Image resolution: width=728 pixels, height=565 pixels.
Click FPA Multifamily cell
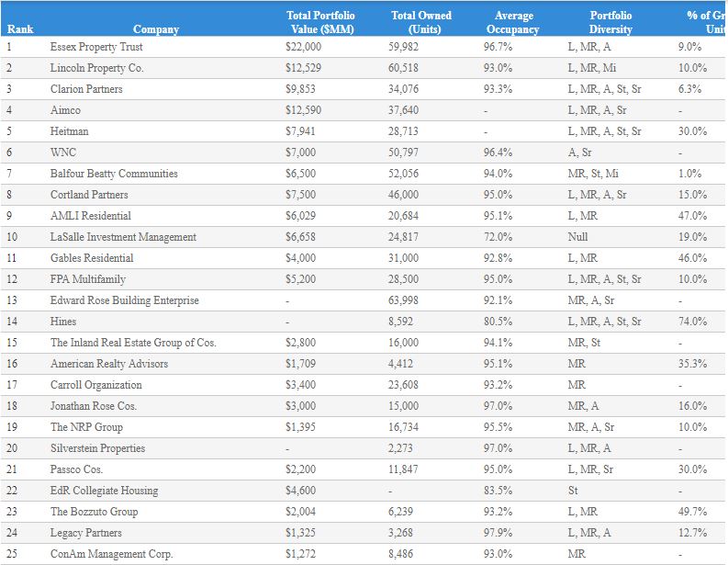click(x=88, y=279)
